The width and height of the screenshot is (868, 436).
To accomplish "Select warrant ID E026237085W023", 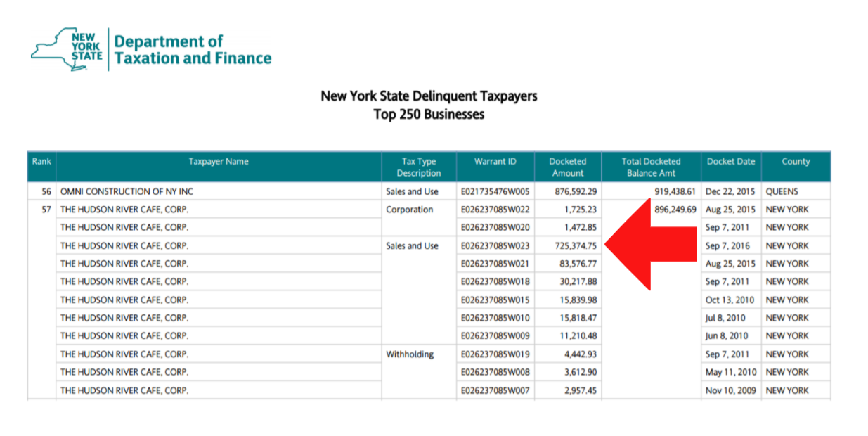I will pos(495,246).
